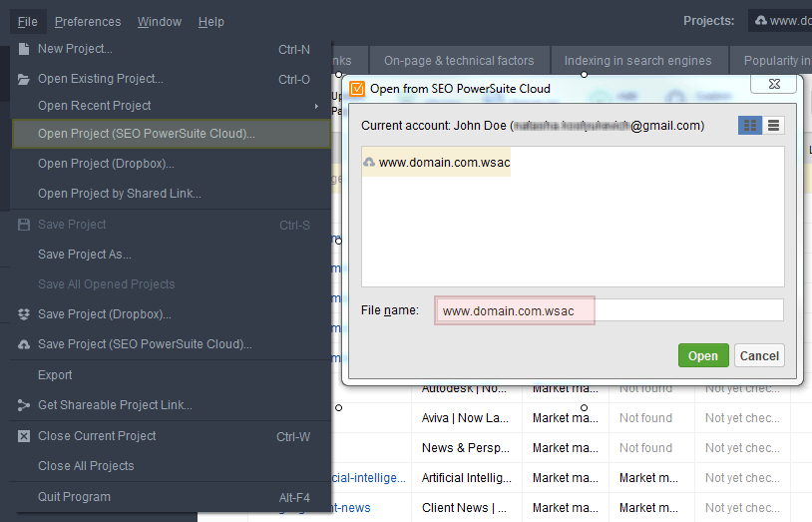The width and height of the screenshot is (812, 522).
Task: Choose Quit Program
Action: click(x=171, y=497)
